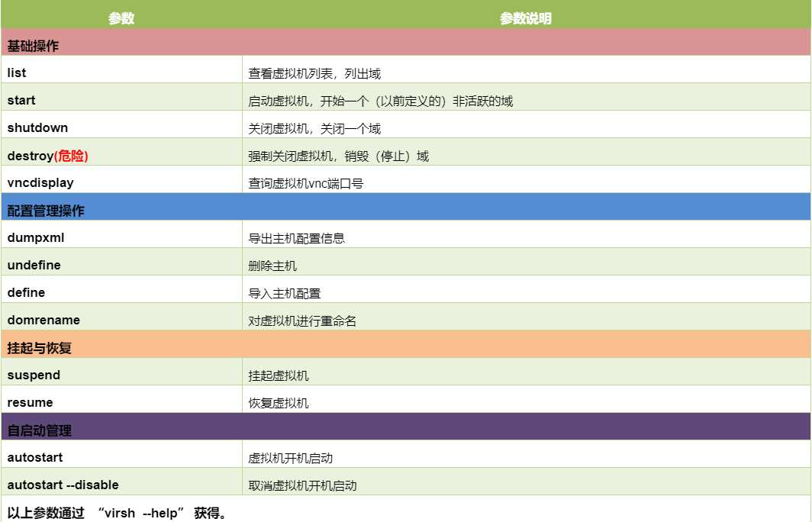Click the 'autostart' command cell
This screenshot has width=812, height=522.
tap(121, 453)
